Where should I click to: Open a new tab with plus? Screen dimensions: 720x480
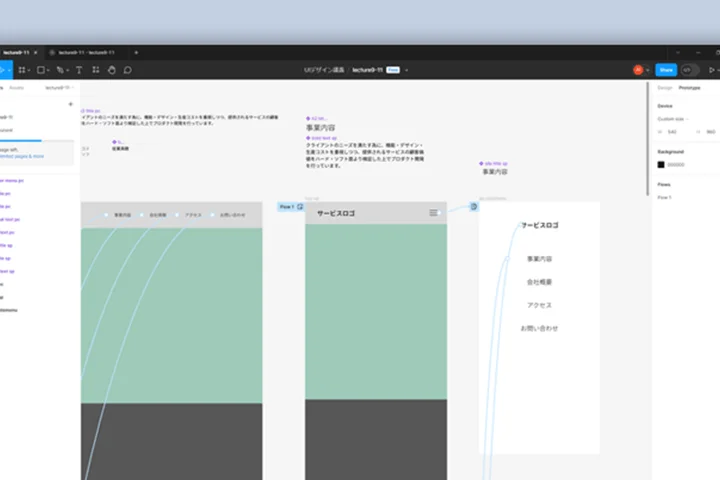click(136, 52)
